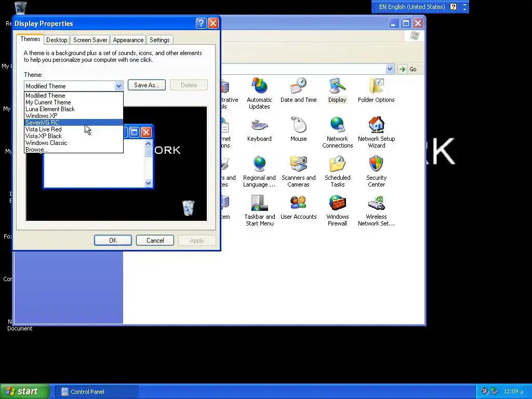Open Taskbar and Start Menu icon
The image size is (532, 399).
[260, 210]
